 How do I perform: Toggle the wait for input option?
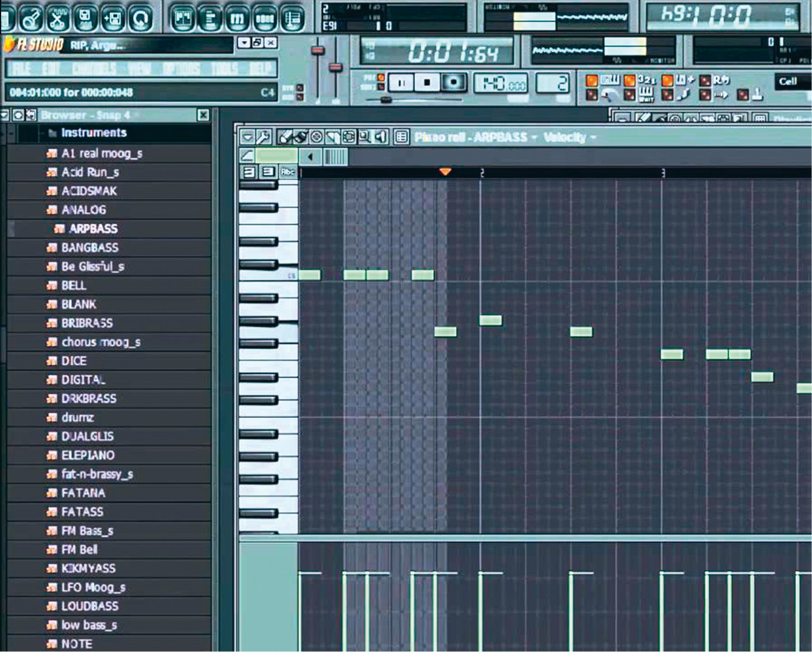point(630,94)
